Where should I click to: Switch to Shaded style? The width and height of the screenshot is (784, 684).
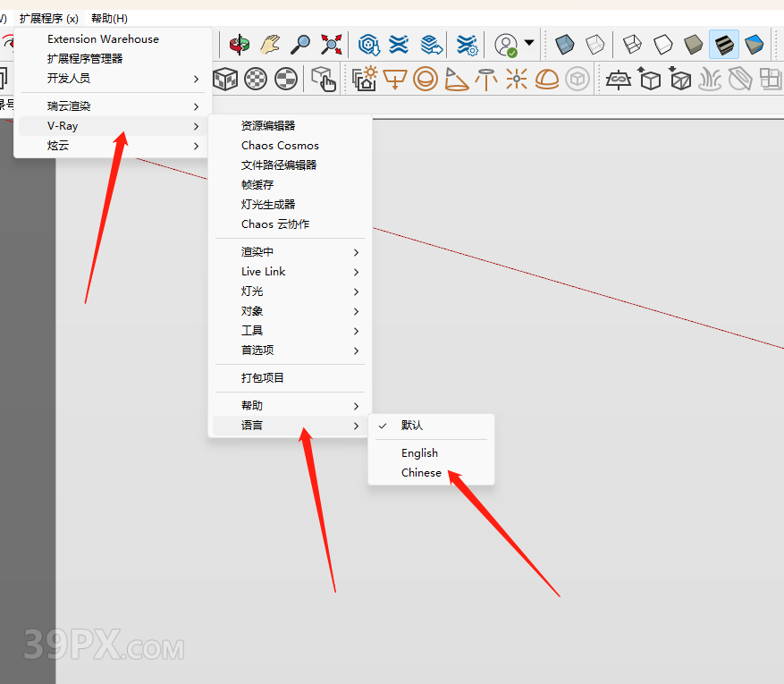click(x=694, y=45)
